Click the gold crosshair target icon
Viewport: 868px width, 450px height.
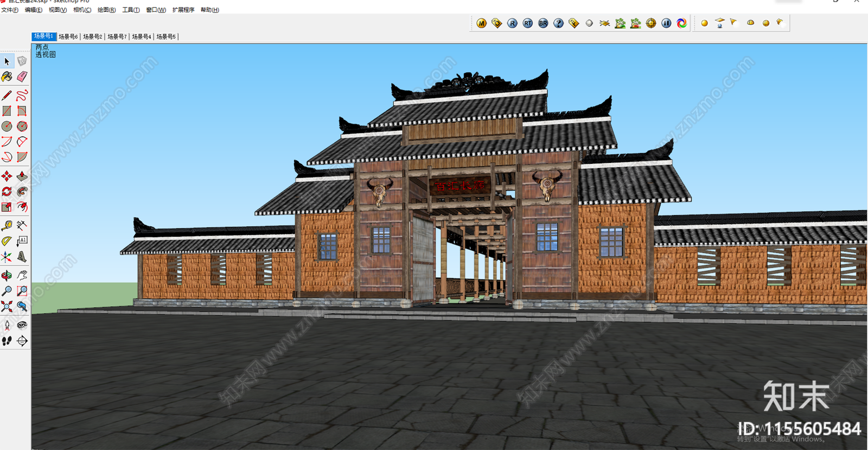[x=651, y=23]
